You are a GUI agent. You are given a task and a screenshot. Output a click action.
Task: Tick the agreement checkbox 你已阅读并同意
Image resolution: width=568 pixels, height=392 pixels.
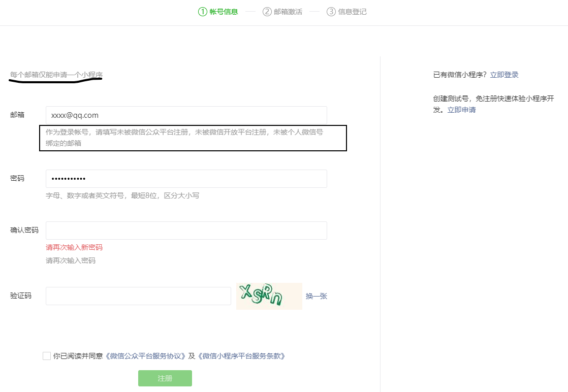(47, 356)
